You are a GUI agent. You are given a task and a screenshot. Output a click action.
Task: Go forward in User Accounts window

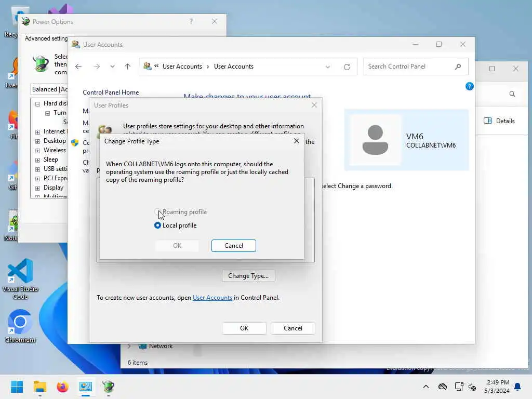(97, 66)
